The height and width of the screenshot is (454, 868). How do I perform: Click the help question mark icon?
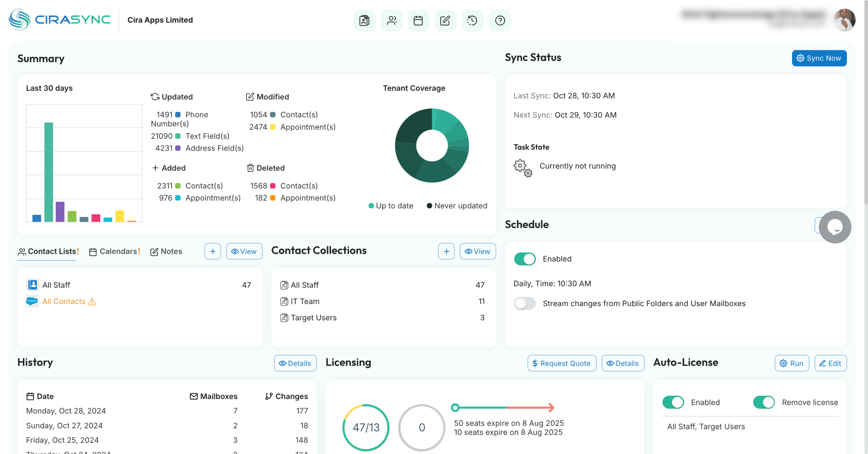[x=500, y=20]
